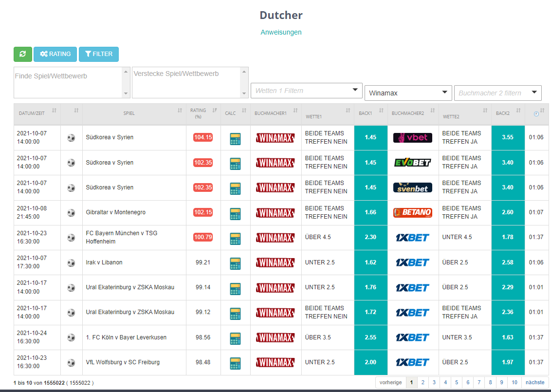Click the vorherige pagination button
This screenshot has height=392, width=551.
click(x=390, y=382)
